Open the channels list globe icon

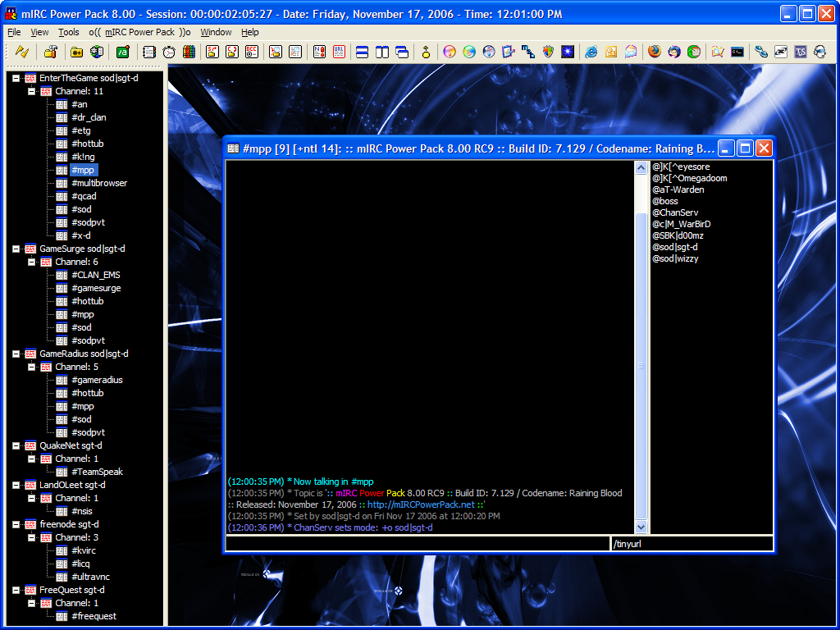pos(97,52)
